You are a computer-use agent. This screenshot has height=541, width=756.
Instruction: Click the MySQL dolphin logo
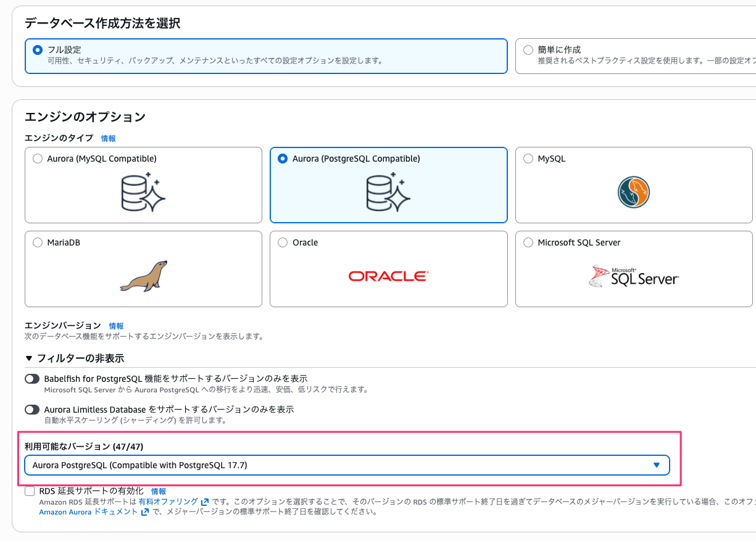pos(634,192)
